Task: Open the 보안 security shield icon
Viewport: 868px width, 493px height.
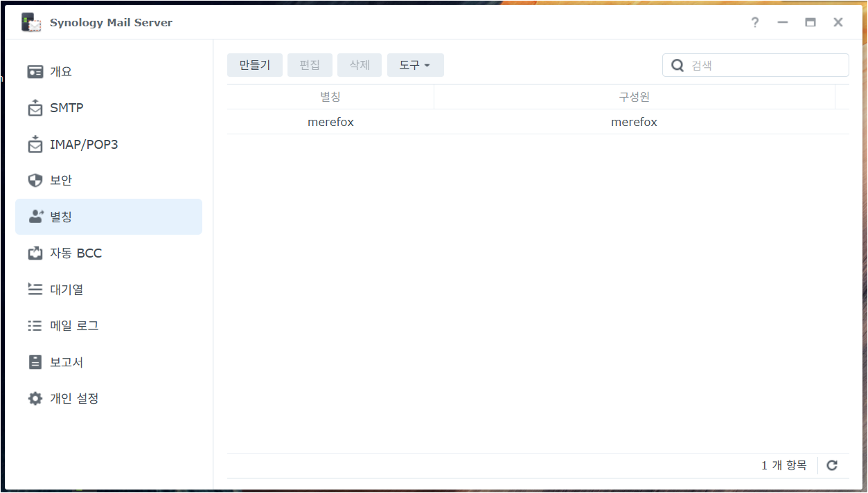Action: [35, 180]
